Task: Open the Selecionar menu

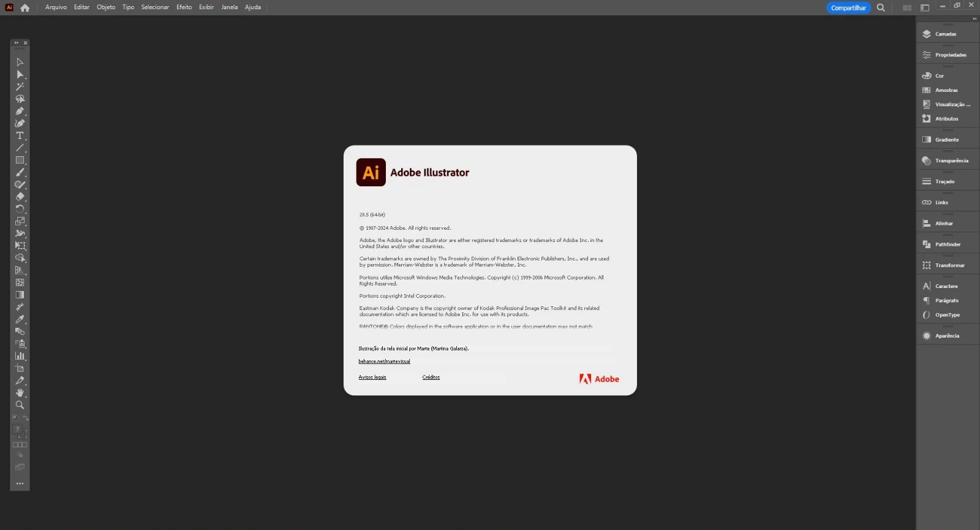Action: tap(155, 7)
